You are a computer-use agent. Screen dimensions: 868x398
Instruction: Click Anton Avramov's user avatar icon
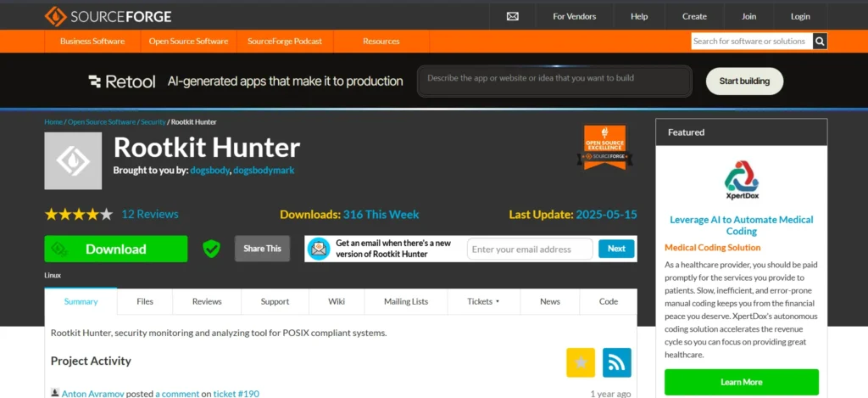coord(55,392)
